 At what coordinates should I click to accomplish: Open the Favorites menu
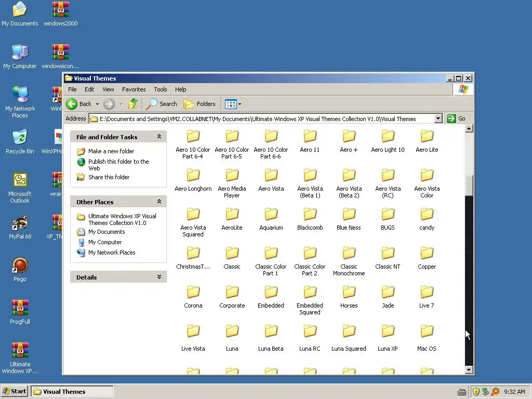coord(134,89)
